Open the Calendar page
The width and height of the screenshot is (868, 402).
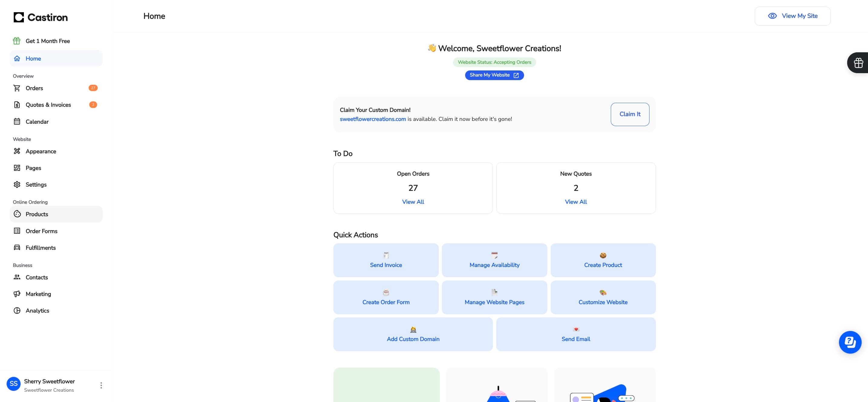[x=56, y=122]
